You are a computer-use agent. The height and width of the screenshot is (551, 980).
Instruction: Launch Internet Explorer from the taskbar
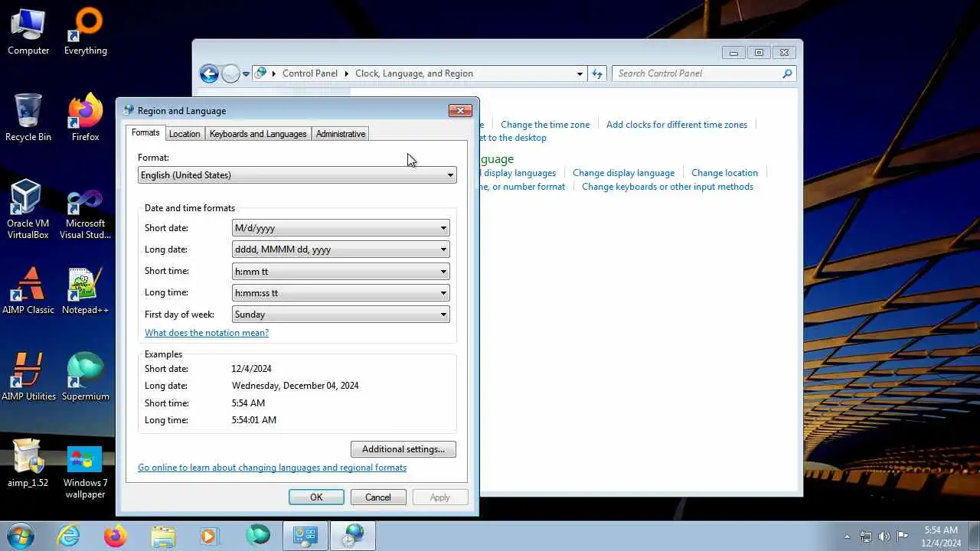[69, 536]
